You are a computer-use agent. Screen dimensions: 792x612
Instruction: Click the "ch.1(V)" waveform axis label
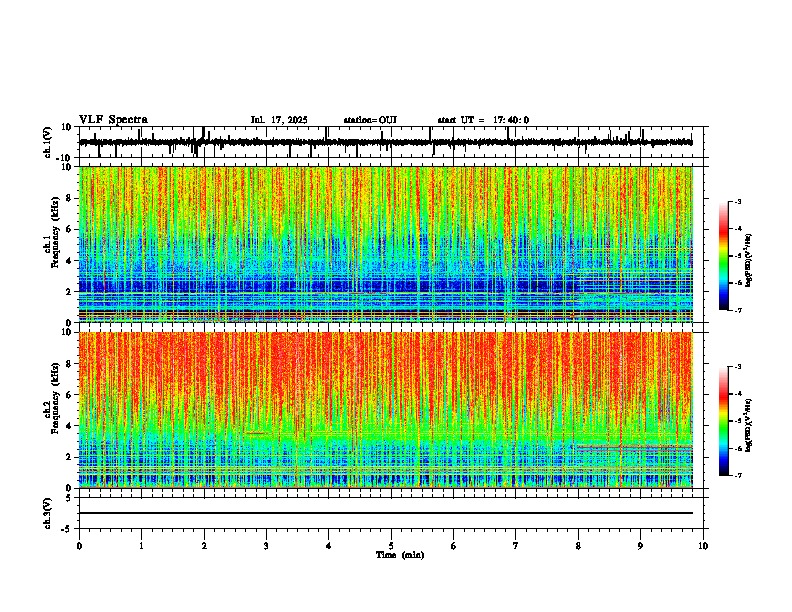(x=48, y=142)
